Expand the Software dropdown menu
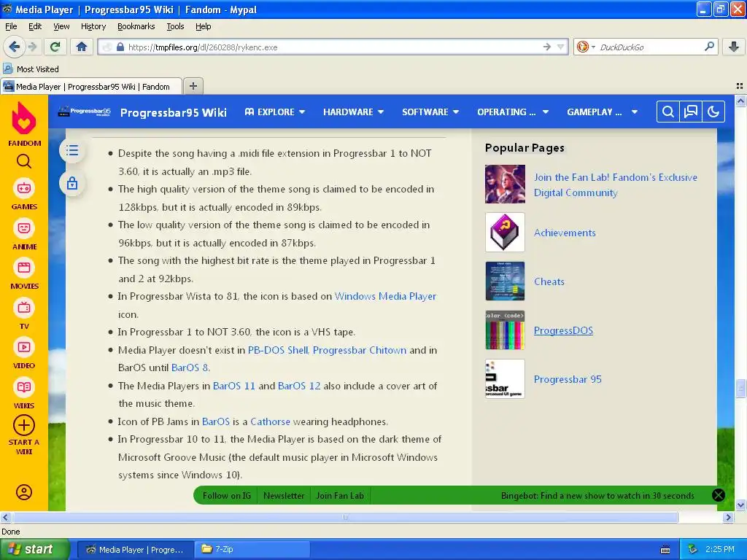 (430, 112)
